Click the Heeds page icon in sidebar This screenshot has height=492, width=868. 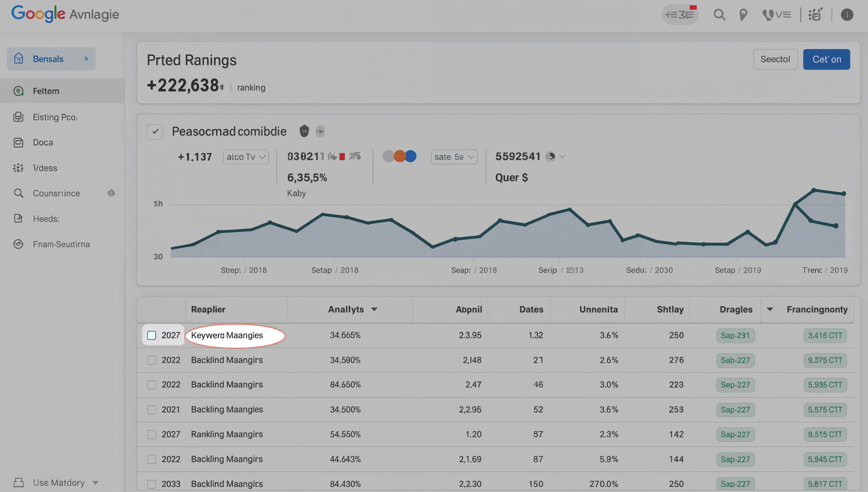(19, 218)
